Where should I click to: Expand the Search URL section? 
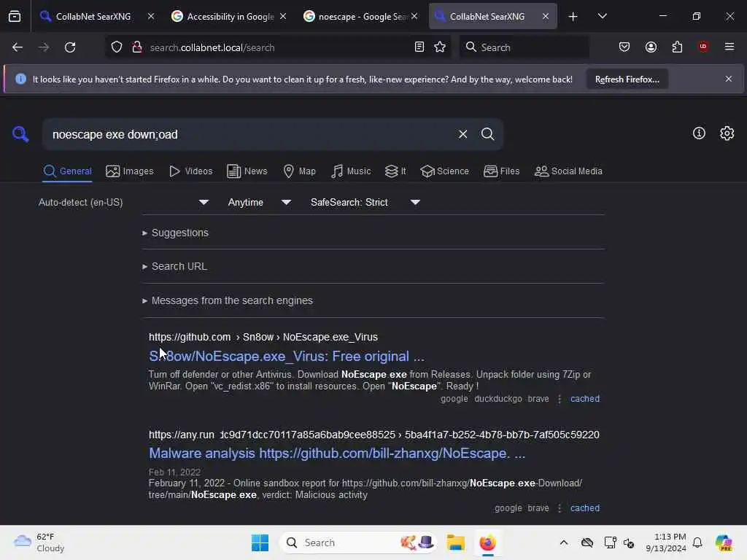175,267
